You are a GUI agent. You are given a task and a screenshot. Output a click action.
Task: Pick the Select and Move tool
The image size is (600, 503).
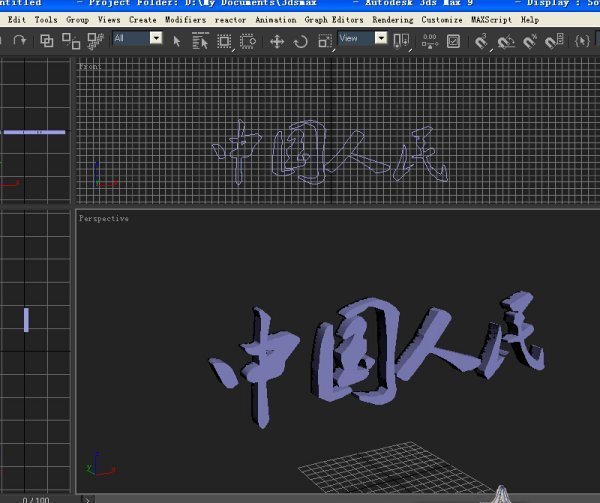(277, 41)
